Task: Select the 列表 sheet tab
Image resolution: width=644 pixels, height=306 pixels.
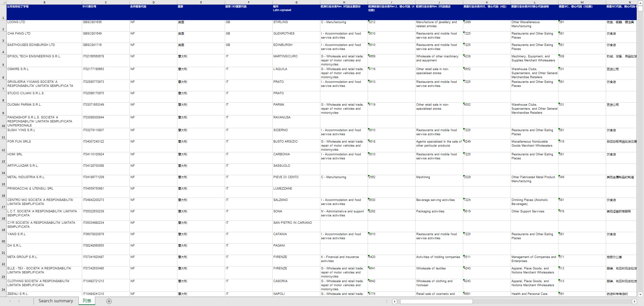Action: point(87,301)
